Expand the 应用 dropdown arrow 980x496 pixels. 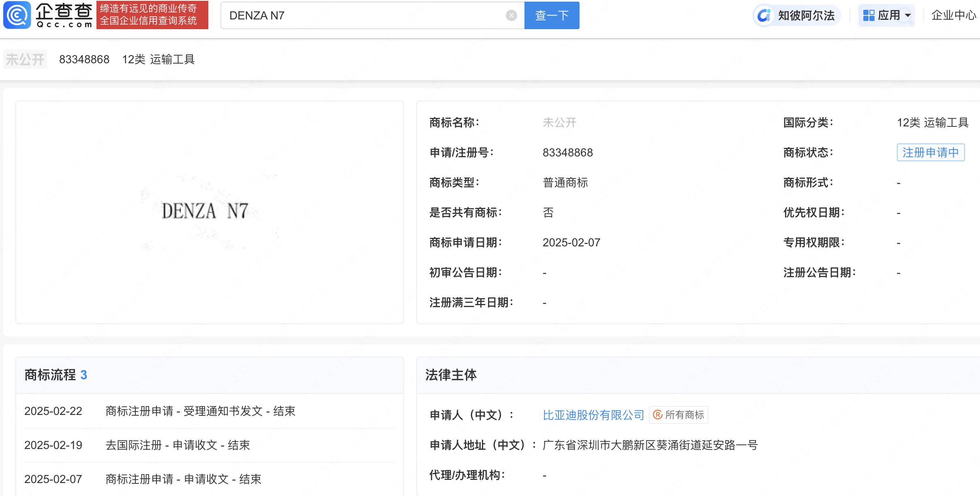pos(908,16)
